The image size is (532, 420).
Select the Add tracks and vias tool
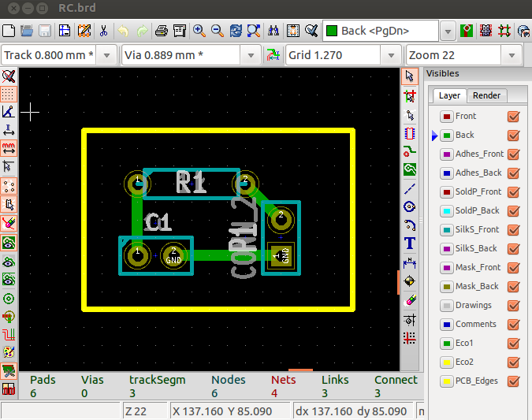(x=410, y=151)
